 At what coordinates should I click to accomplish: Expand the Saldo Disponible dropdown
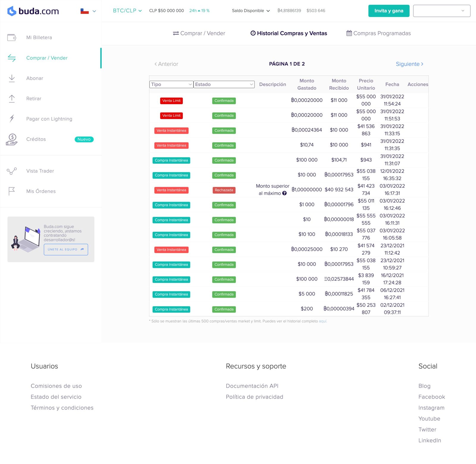pyautogui.click(x=251, y=11)
